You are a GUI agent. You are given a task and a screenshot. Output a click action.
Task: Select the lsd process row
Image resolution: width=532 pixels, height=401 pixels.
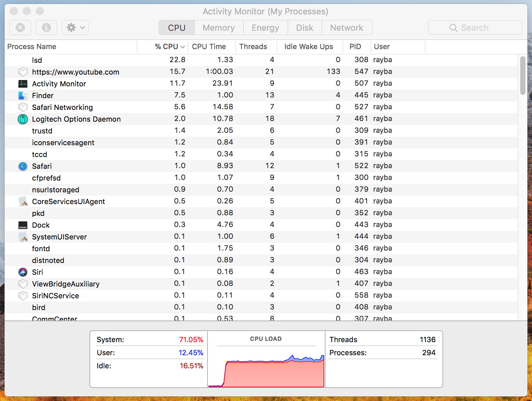[x=261, y=60]
